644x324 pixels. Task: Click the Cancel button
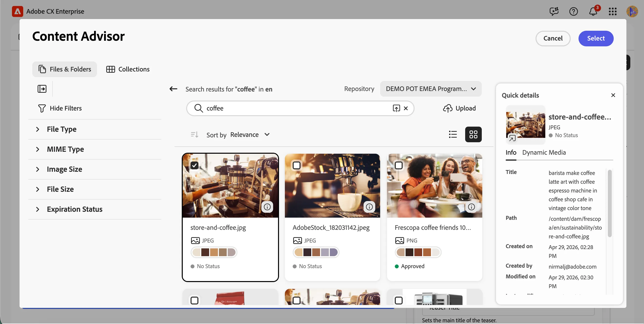click(553, 38)
